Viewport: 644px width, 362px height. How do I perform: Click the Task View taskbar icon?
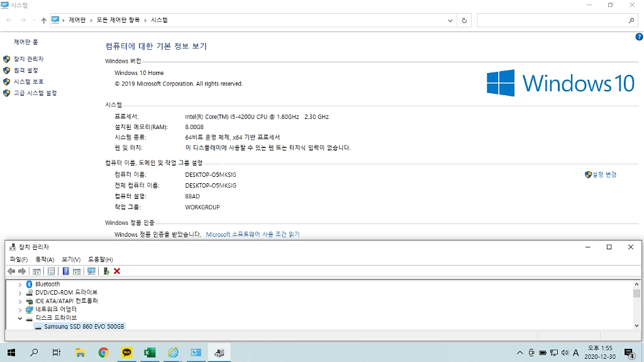(x=57, y=353)
